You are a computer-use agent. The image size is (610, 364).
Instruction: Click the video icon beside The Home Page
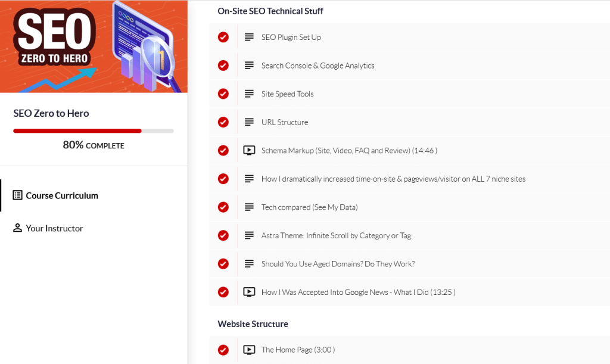[x=249, y=350]
